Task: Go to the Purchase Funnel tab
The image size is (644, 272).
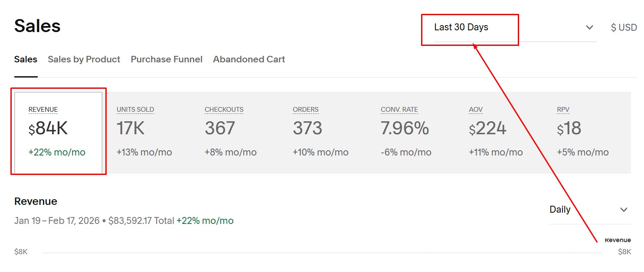Action: click(x=167, y=59)
